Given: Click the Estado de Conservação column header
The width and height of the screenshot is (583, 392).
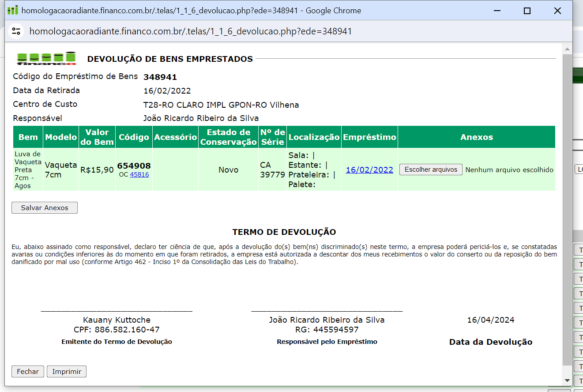Looking at the screenshot, I should (228, 137).
